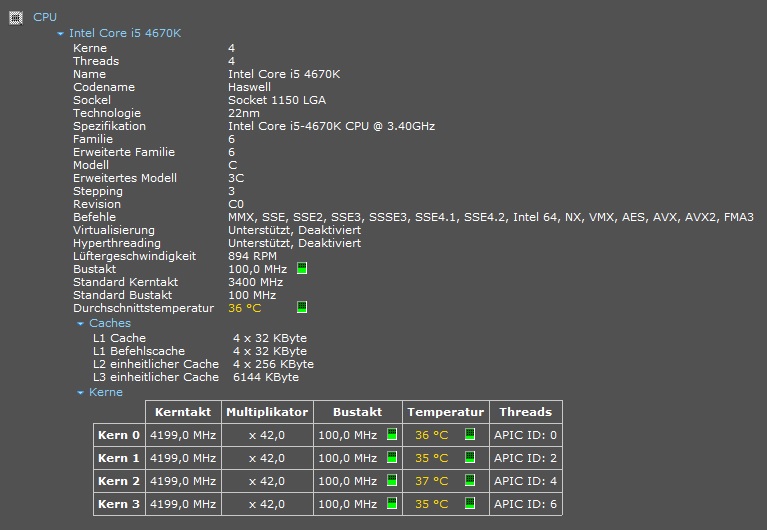Click Kern 3 Bustakt 100,0 MHz value
Viewport: 767px width, 530px height.
(x=347, y=504)
